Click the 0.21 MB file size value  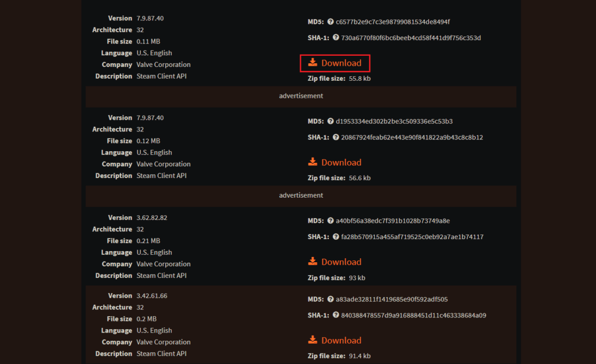[x=148, y=241]
